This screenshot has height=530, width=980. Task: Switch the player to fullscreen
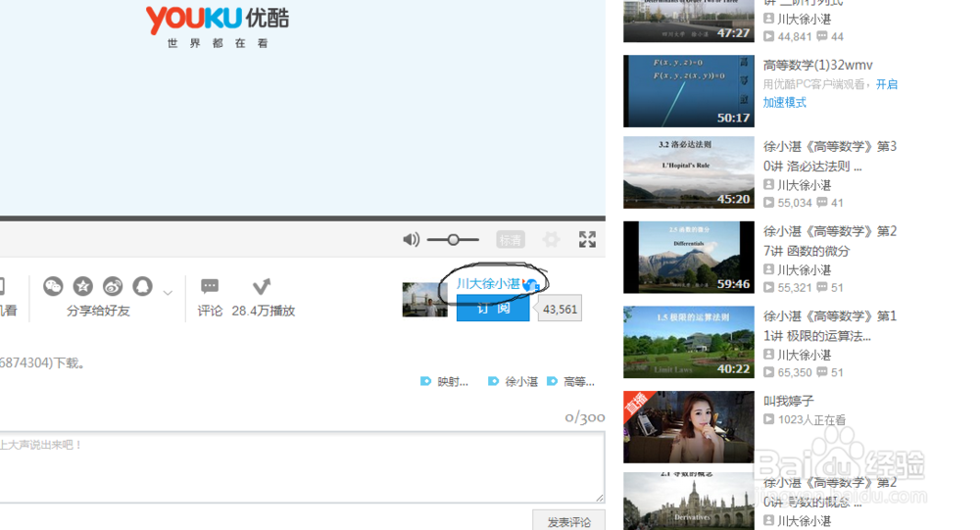587,239
